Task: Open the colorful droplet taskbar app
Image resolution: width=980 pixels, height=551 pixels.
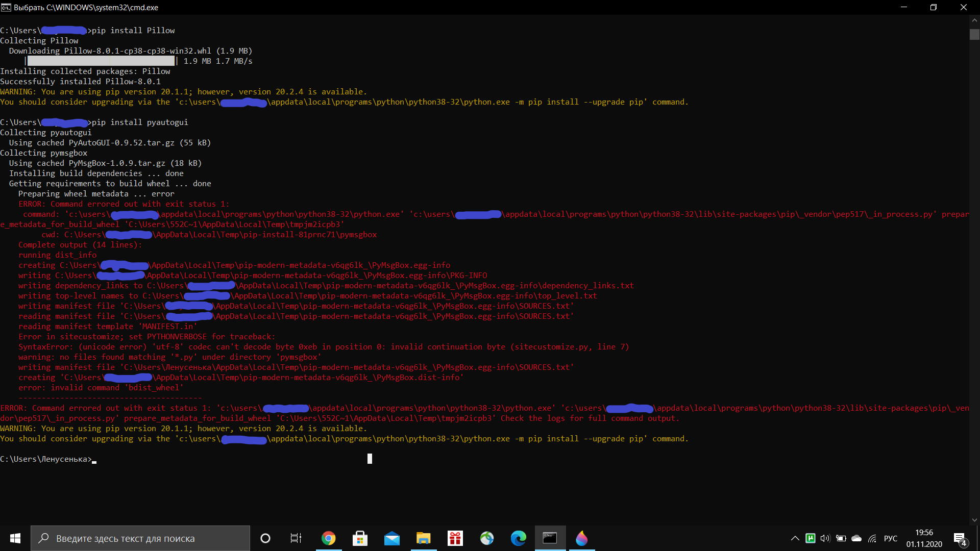Action: tap(582, 538)
